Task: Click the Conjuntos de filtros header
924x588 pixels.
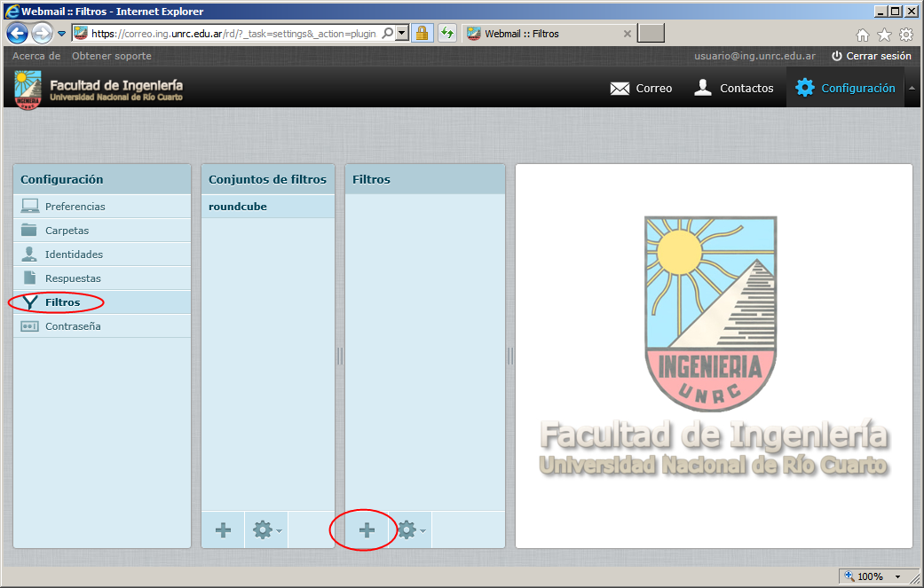Action: [x=267, y=179]
